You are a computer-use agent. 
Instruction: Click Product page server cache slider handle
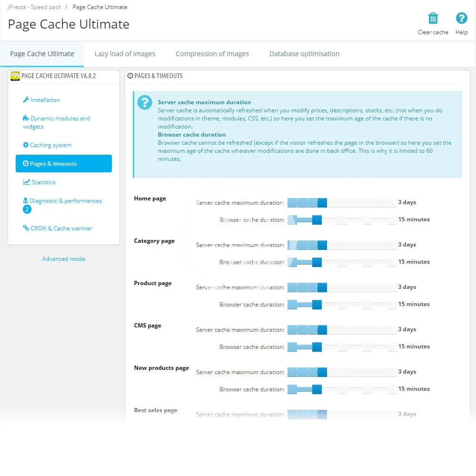tap(322, 288)
